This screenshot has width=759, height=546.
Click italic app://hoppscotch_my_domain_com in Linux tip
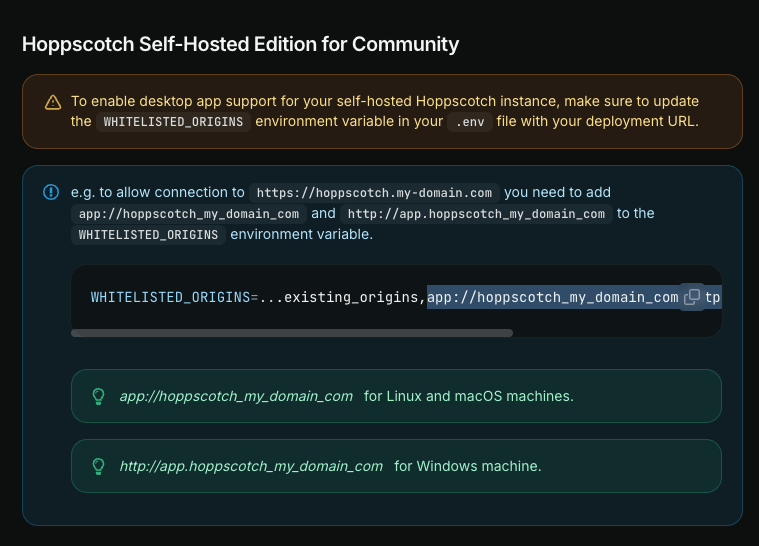tap(236, 396)
